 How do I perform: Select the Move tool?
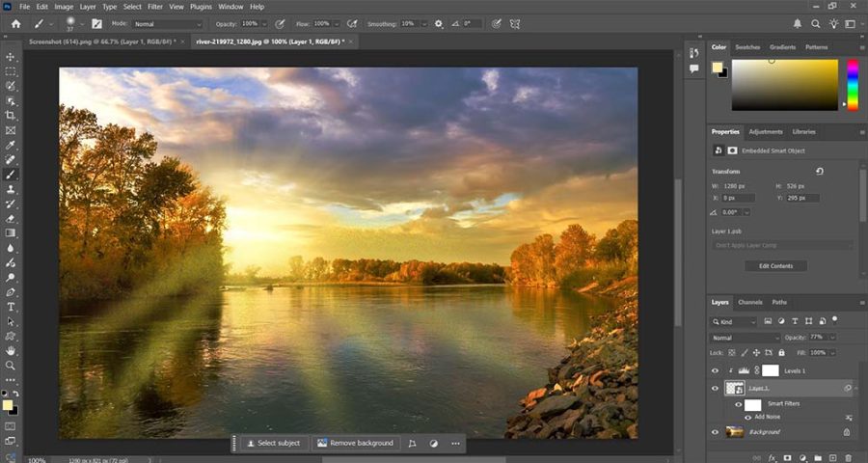click(11, 57)
